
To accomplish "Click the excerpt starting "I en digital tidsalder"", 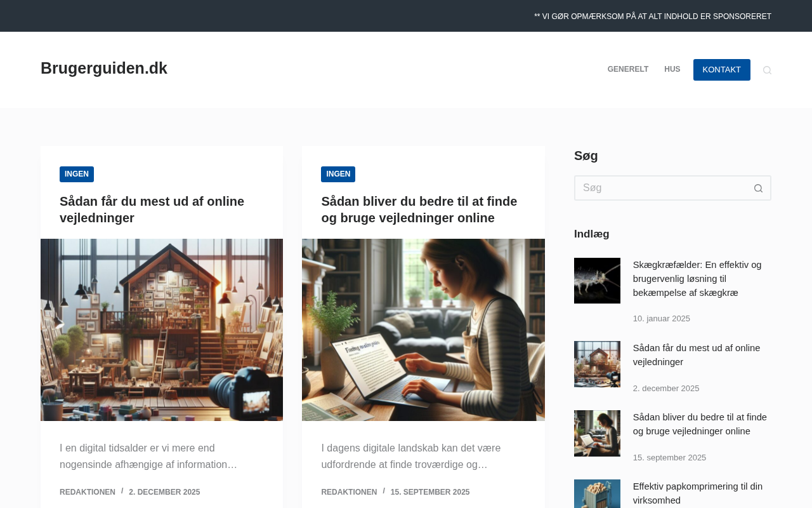I will [148, 457].
